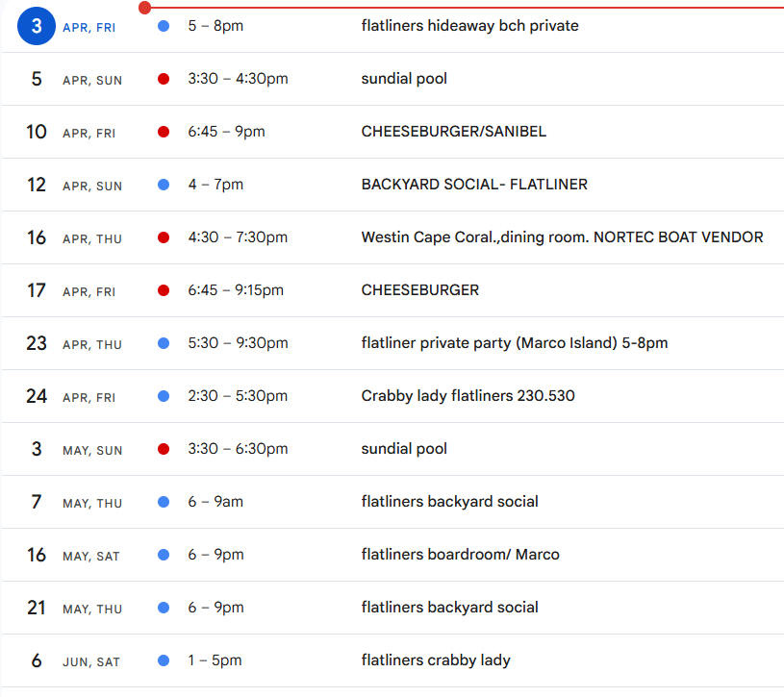Click today's highlighted date circle 3
The image size is (784, 697).
37,26
